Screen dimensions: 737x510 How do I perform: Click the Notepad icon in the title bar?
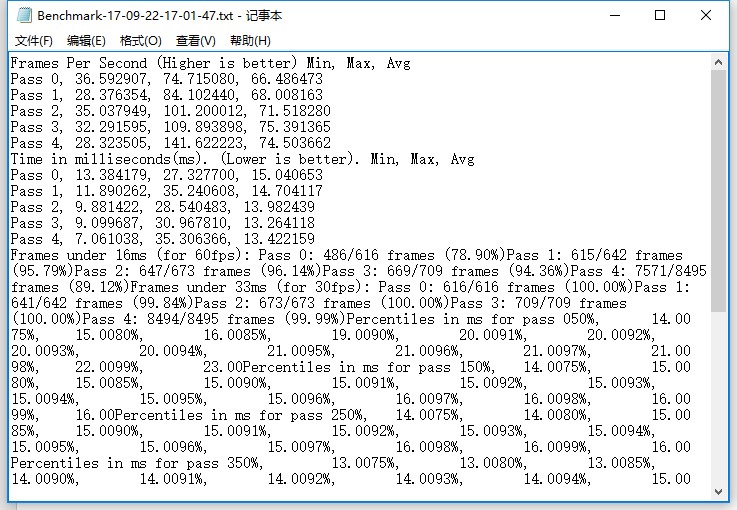[x=20, y=16]
